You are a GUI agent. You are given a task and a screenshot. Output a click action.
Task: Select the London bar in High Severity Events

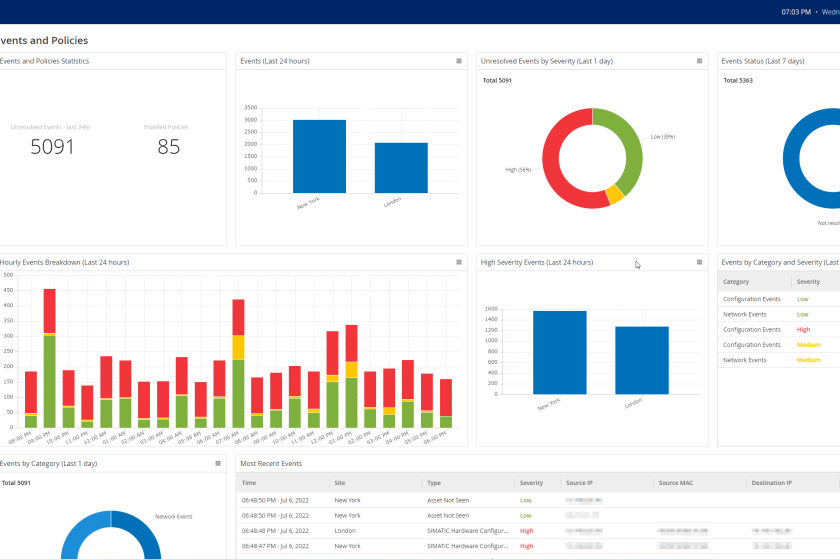pos(642,360)
